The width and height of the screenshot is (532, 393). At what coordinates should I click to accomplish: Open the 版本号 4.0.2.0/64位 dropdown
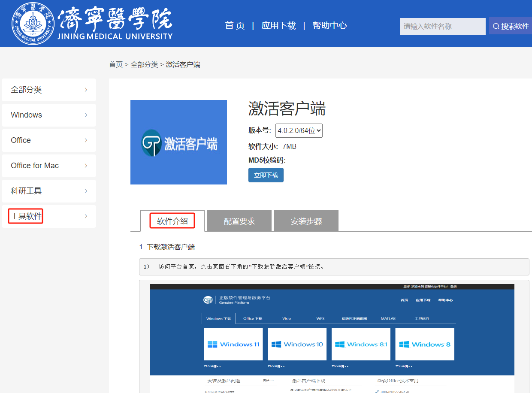point(299,131)
